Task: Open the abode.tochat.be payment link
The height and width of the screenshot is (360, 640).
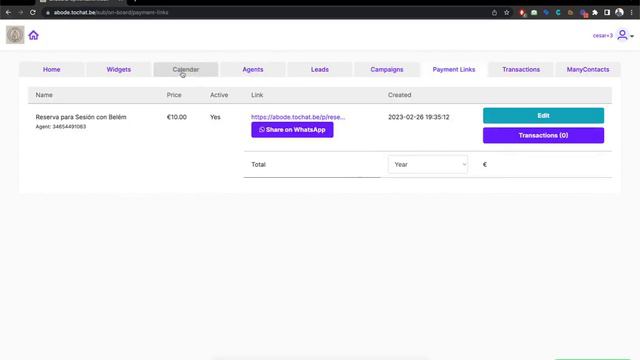Action: pyautogui.click(x=298, y=117)
